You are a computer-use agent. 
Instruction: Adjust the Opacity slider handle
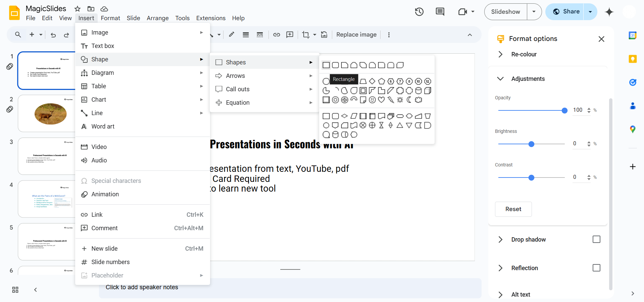tap(564, 110)
